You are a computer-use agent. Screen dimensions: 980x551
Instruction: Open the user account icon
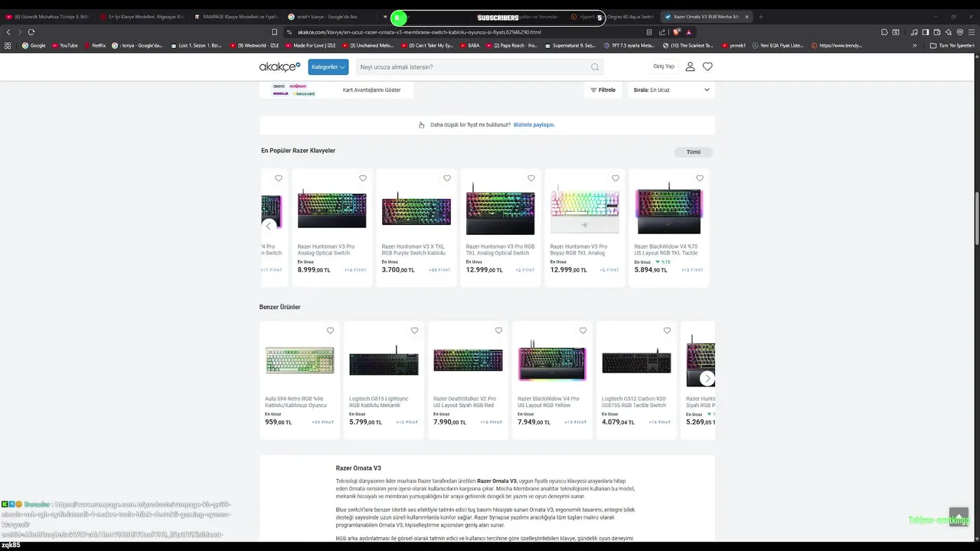point(690,67)
